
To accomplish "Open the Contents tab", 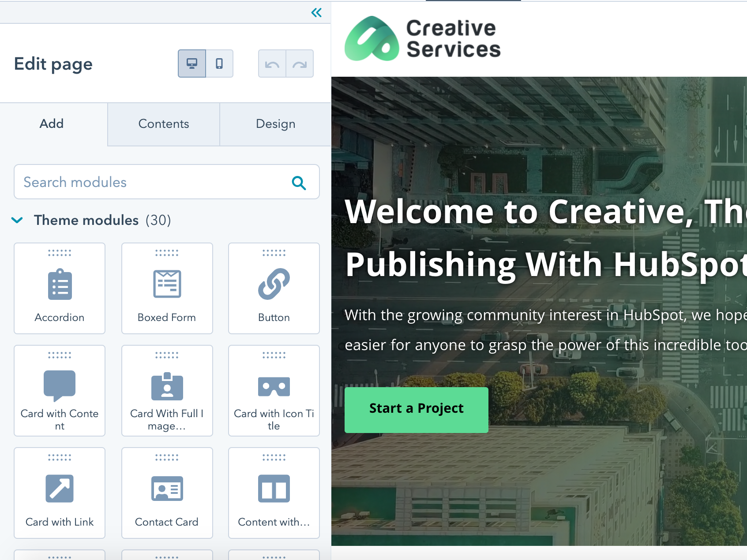I will (x=163, y=124).
